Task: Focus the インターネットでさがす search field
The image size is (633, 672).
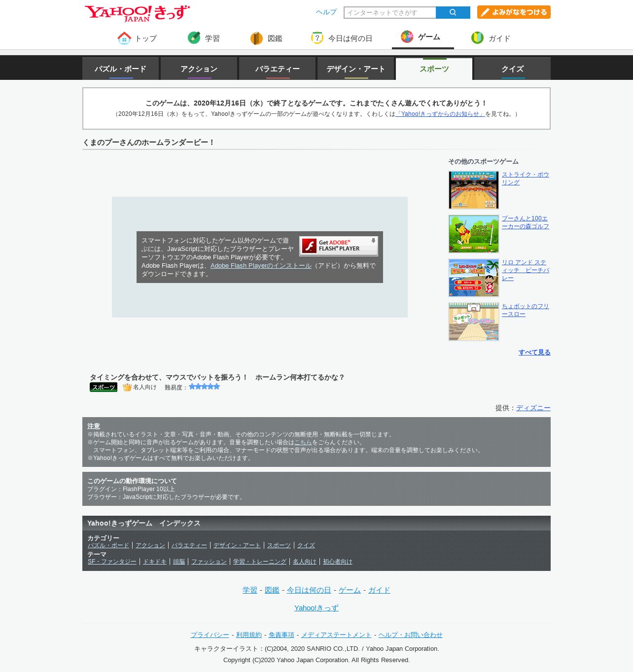Action: pos(390,12)
